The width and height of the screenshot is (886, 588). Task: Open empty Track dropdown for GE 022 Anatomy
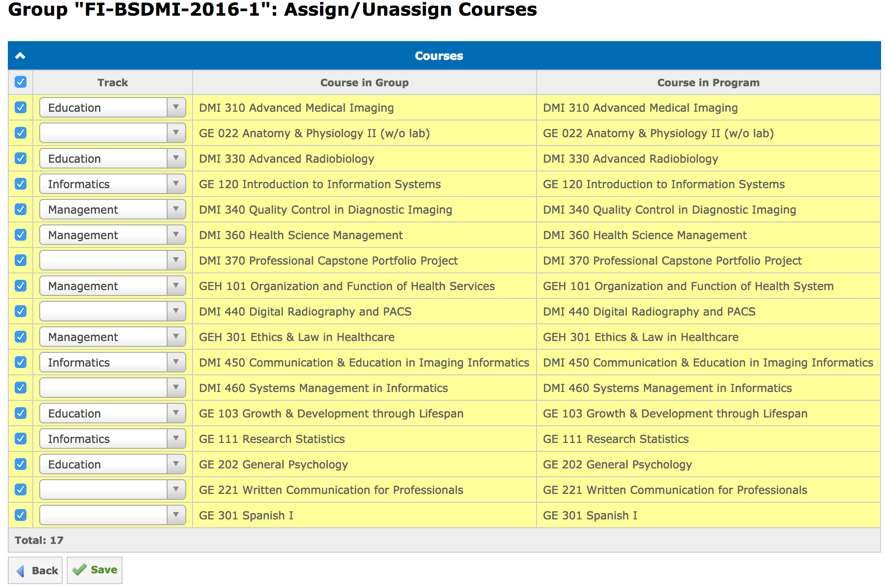tap(113, 133)
